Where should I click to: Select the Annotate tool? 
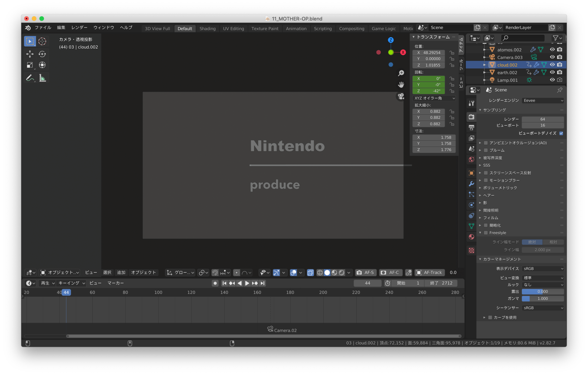pos(30,78)
